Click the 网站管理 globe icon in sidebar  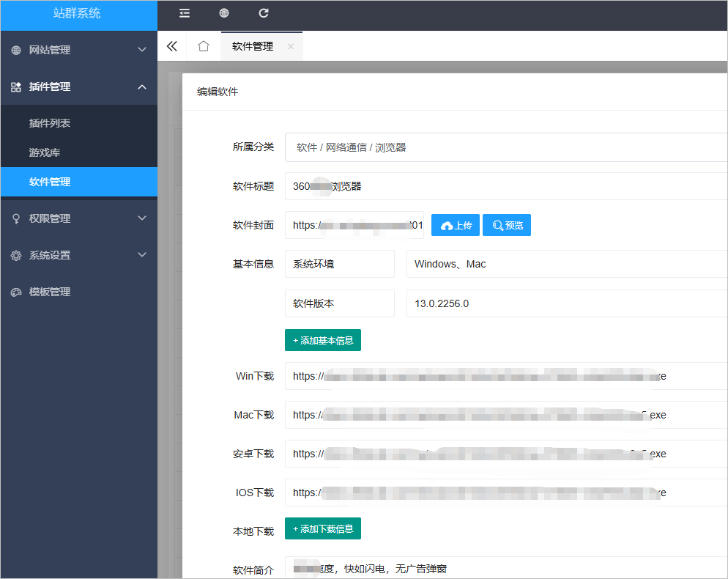tap(16, 50)
